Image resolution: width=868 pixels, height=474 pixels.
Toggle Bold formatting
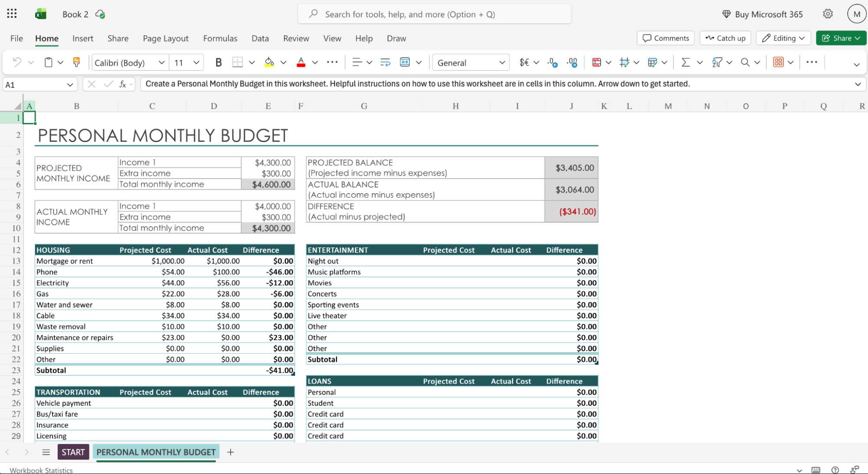pyautogui.click(x=218, y=62)
